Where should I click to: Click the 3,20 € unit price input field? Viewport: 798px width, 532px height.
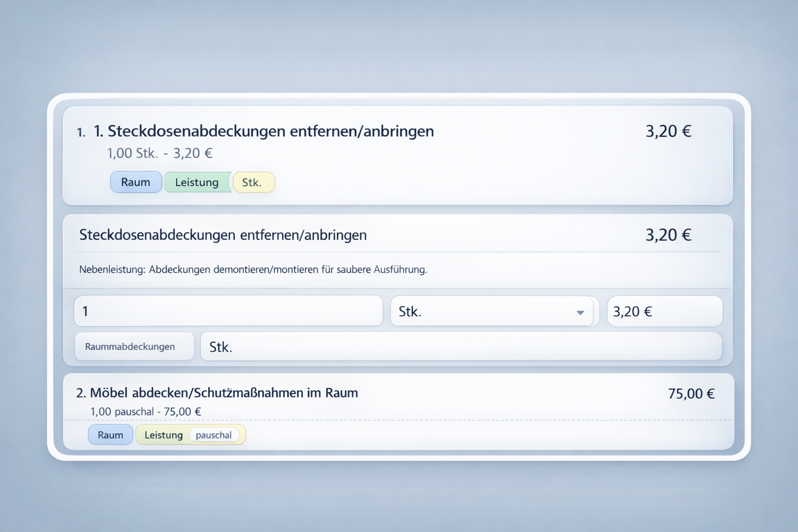[664, 312]
